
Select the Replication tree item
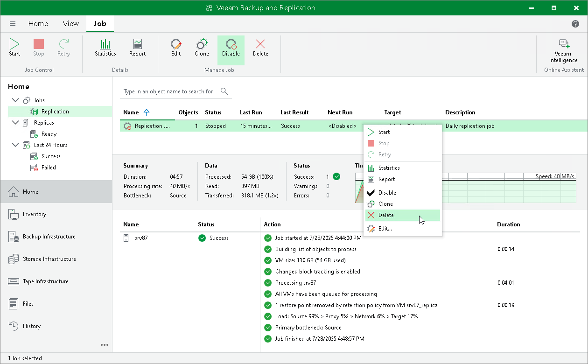[60, 112]
